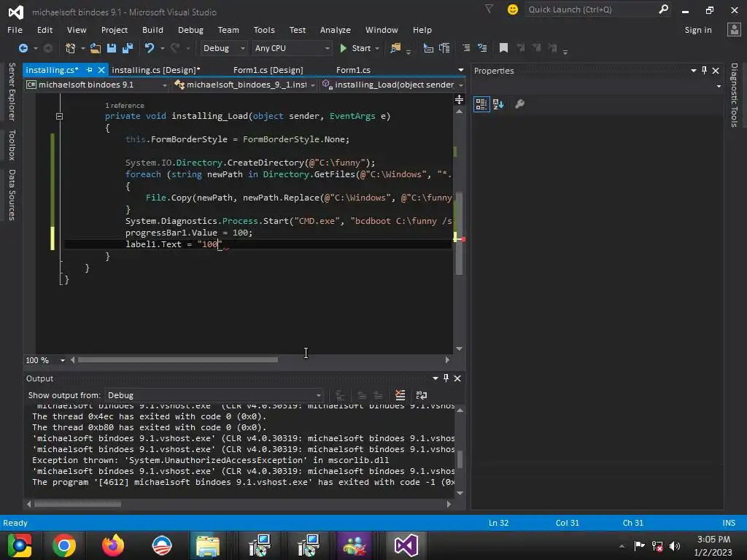
Task: Sort Properties alphabetically
Action: coord(499,104)
